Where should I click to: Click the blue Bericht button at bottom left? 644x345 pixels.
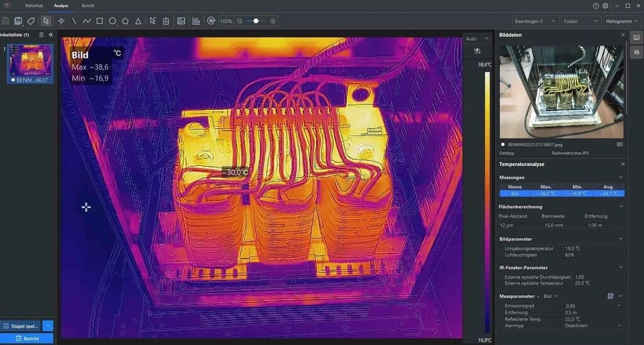pyautogui.click(x=26, y=339)
